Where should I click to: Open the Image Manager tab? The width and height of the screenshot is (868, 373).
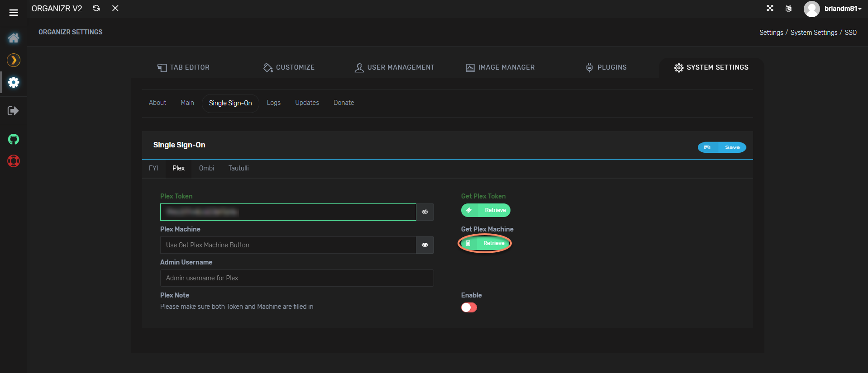coord(500,67)
